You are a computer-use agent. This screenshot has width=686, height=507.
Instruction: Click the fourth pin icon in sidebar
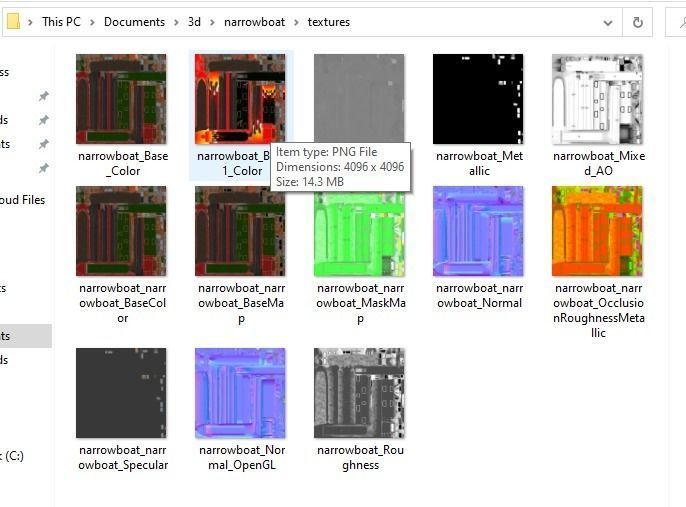[x=44, y=168]
